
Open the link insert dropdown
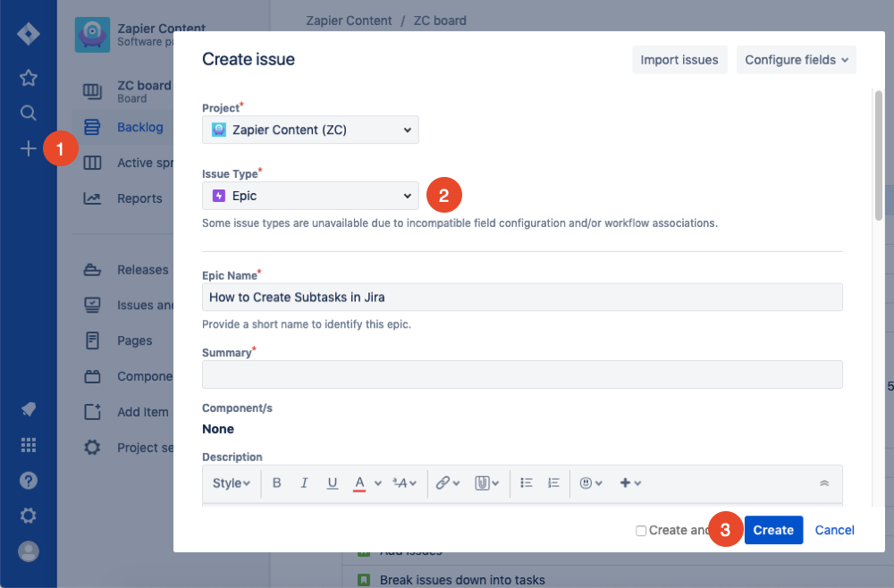coord(448,483)
